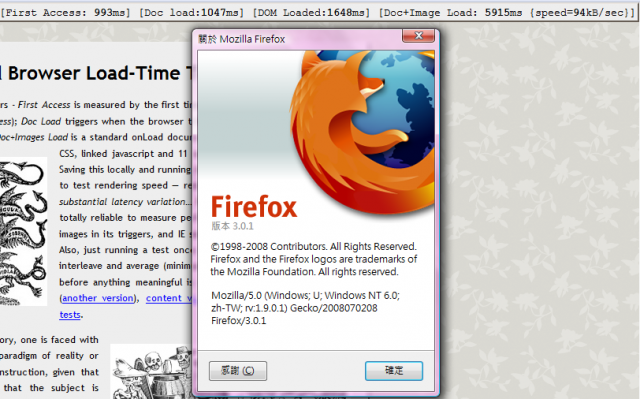
Task: Click the 'Mozilla/5.0 (Windows; U; Windows NT 6.0;' line
Action: tap(305, 295)
